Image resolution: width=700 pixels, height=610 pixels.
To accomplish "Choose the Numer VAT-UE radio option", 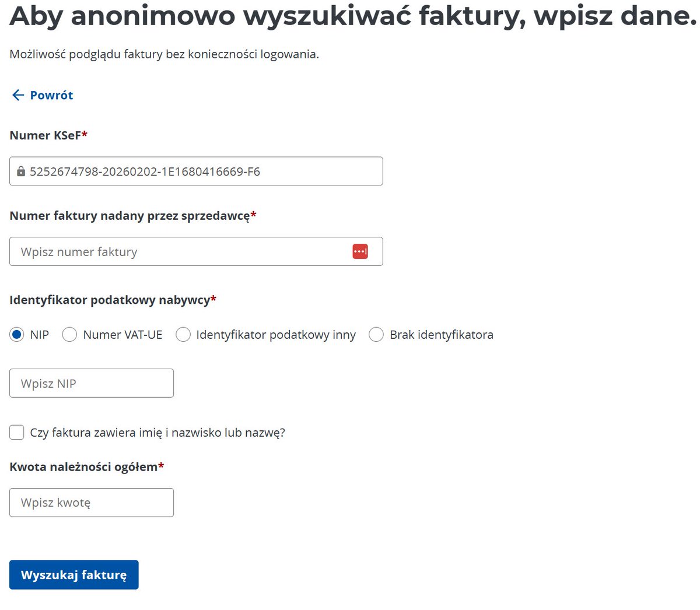I will click(69, 334).
